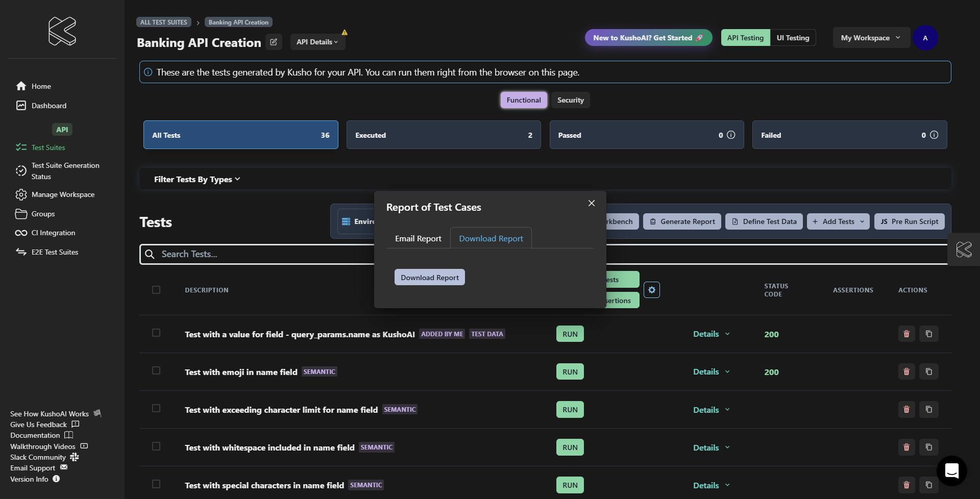Click Define Test Data button

coord(764,221)
